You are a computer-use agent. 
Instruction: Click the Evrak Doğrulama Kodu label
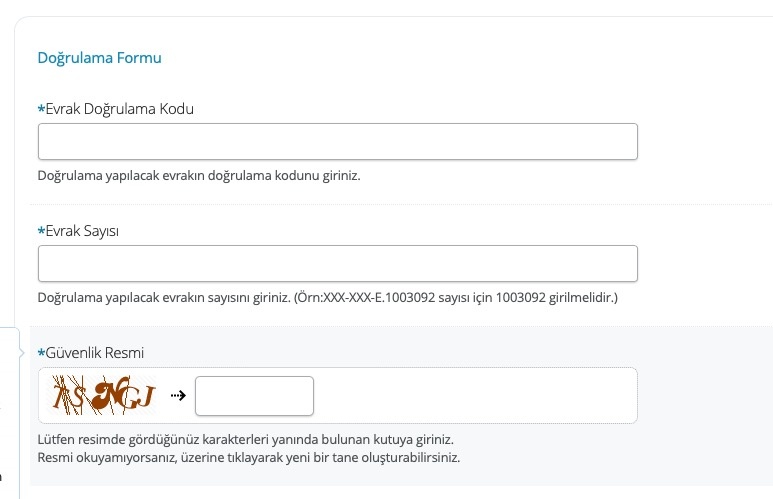click(119, 109)
